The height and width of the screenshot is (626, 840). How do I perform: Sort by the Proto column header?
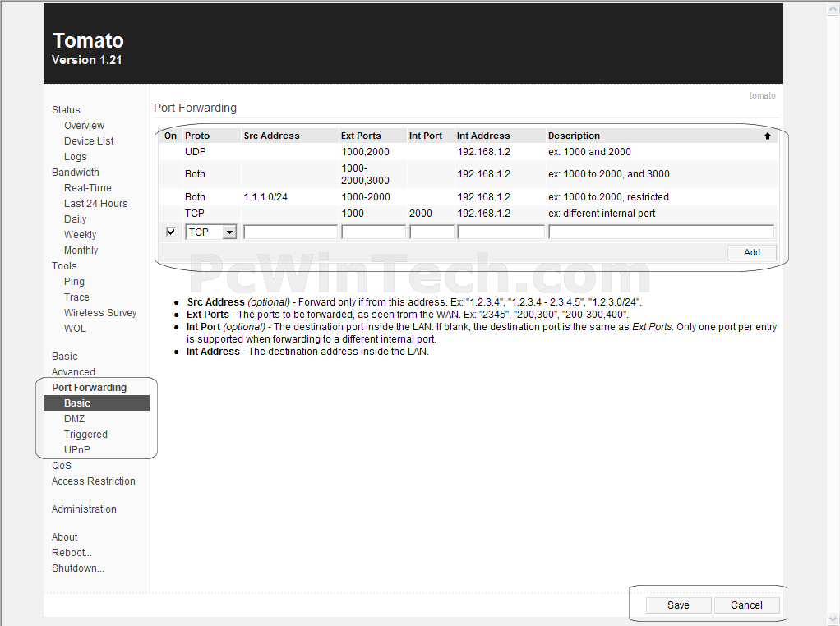pos(197,136)
